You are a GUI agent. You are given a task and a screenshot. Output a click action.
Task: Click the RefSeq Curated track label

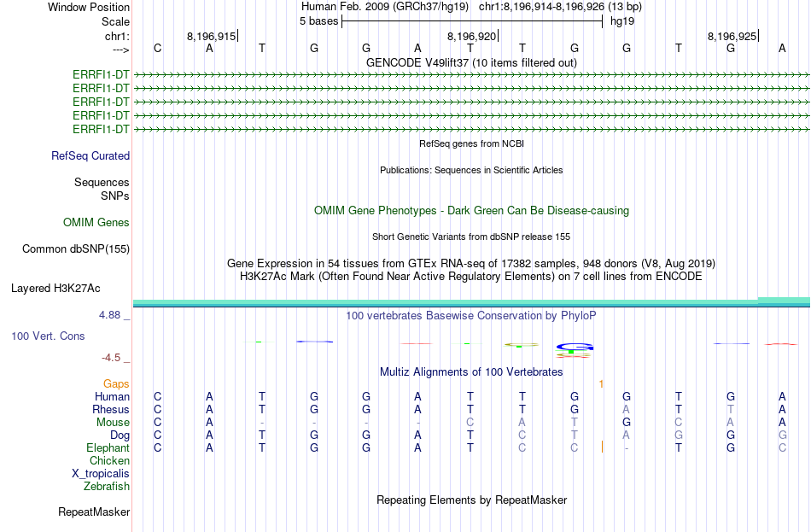point(90,155)
